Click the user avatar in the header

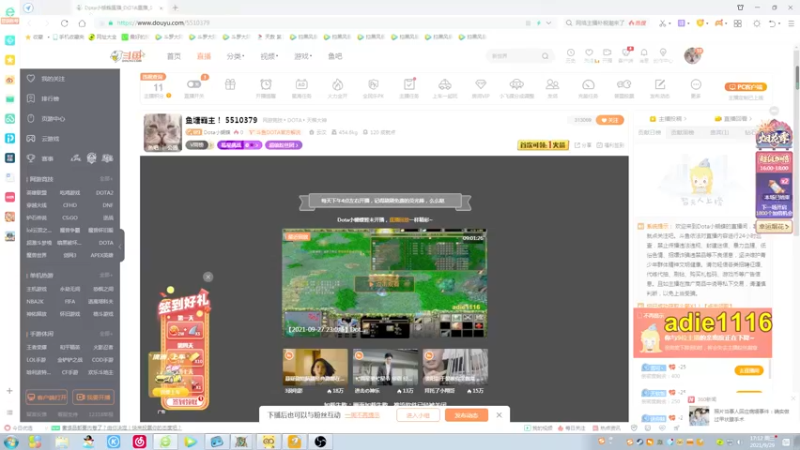692,55
